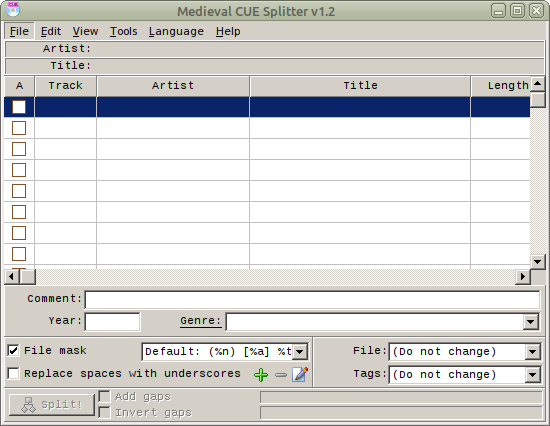Click the grey minus remove mask icon
550x426 pixels.
tap(281, 375)
